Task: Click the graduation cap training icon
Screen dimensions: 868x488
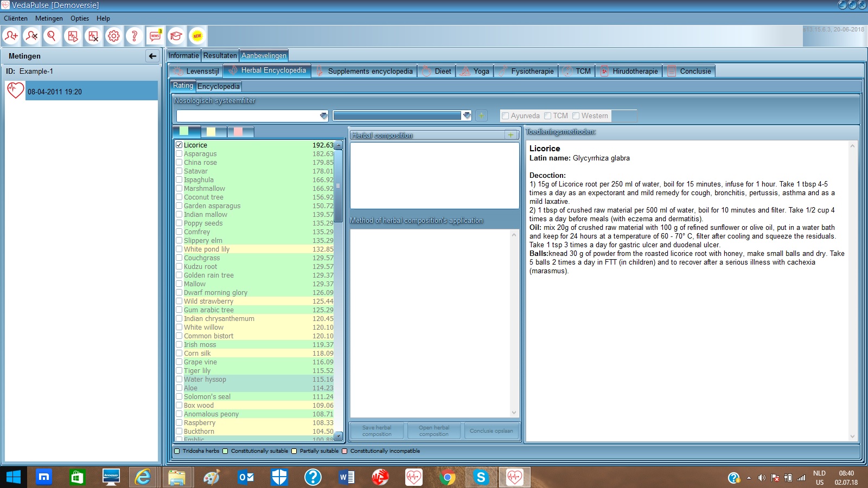Action: (x=176, y=36)
